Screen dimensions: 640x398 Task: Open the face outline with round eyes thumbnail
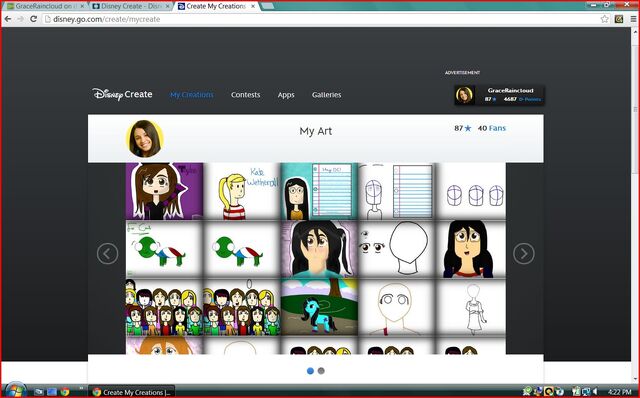397,307
